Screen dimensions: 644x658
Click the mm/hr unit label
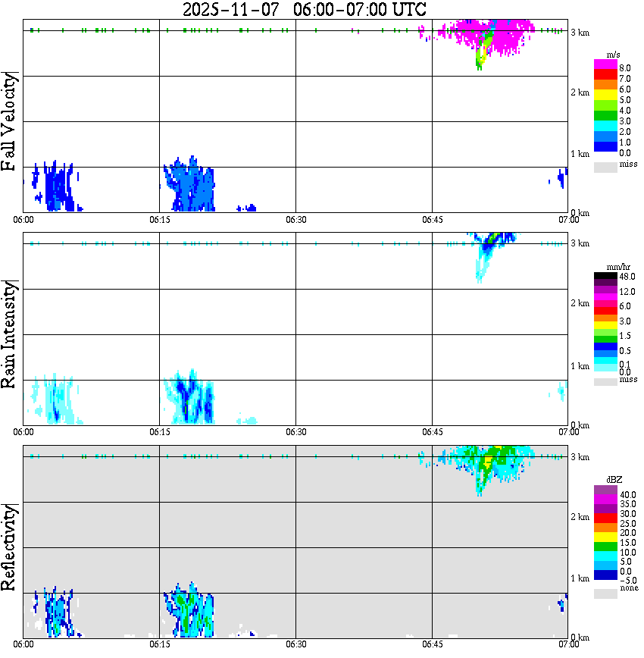[618, 267]
